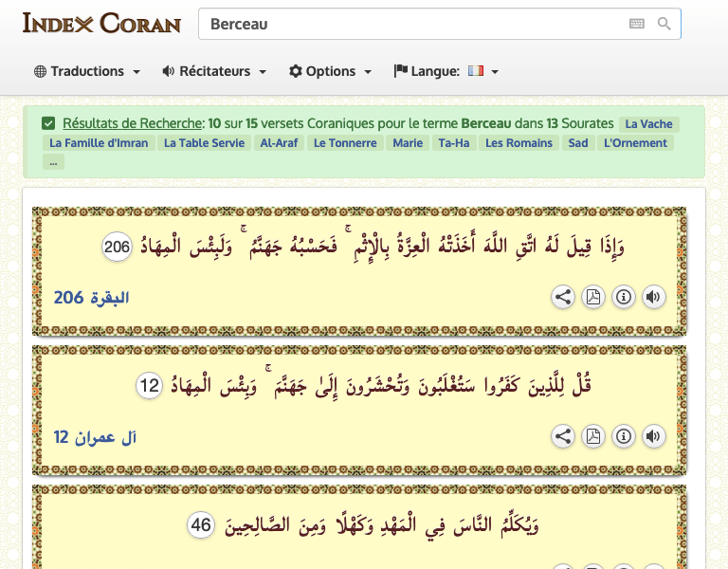Click the Résultats de Recherche link
The height and width of the screenshot is (569, 728).
coord(133,123)
